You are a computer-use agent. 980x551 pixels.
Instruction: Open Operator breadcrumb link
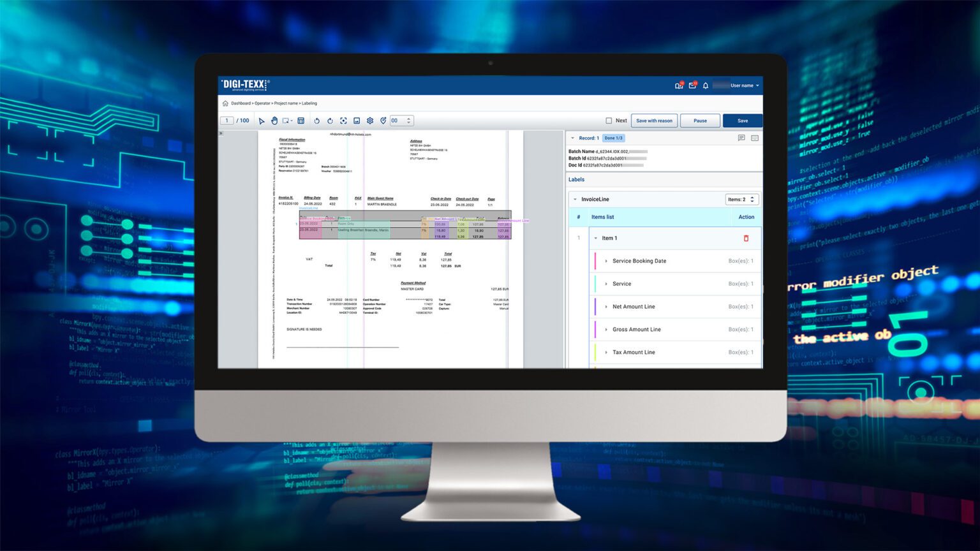(262, 103)
